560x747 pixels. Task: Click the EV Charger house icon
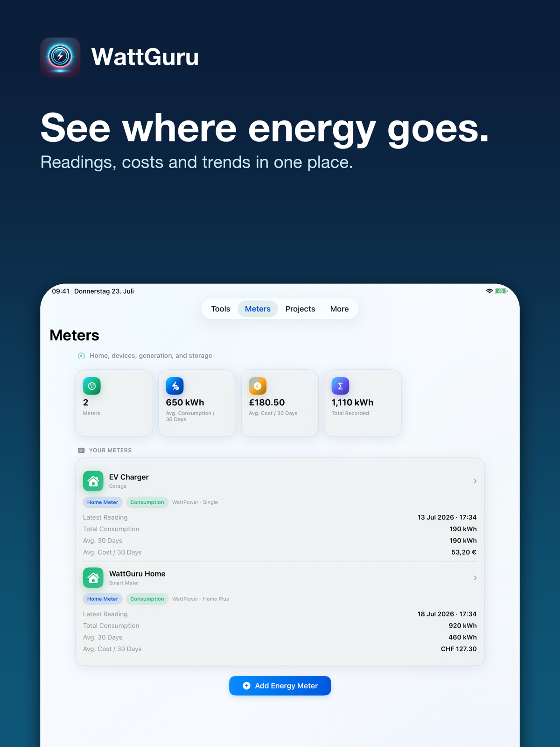tap(93, 481)
